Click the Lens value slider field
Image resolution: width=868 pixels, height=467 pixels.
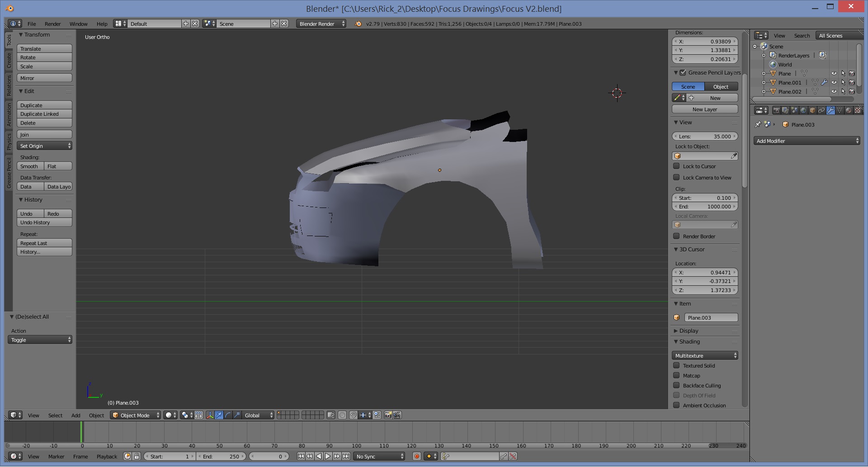704,137
